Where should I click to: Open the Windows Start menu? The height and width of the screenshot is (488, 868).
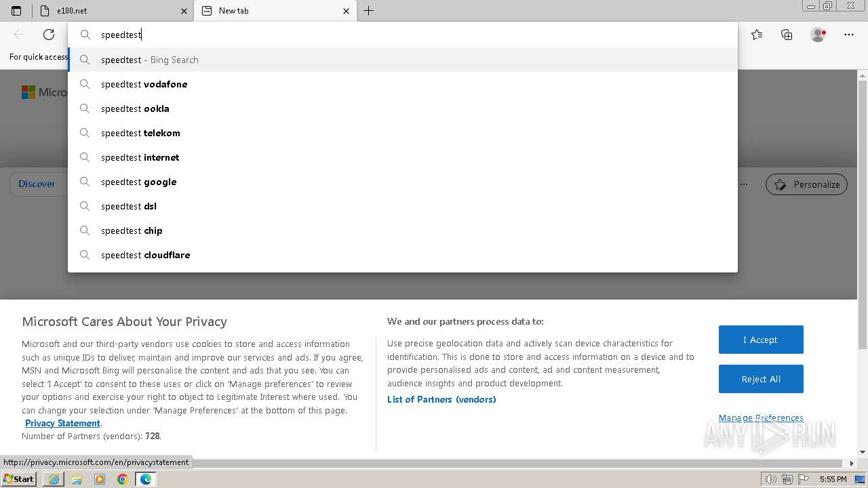pos(19,479)
